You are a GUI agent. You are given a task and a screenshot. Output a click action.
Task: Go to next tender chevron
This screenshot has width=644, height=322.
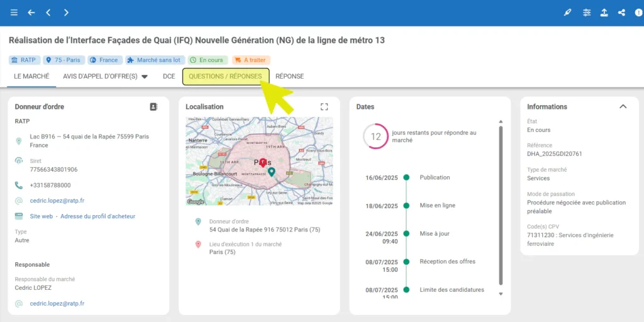66,13
